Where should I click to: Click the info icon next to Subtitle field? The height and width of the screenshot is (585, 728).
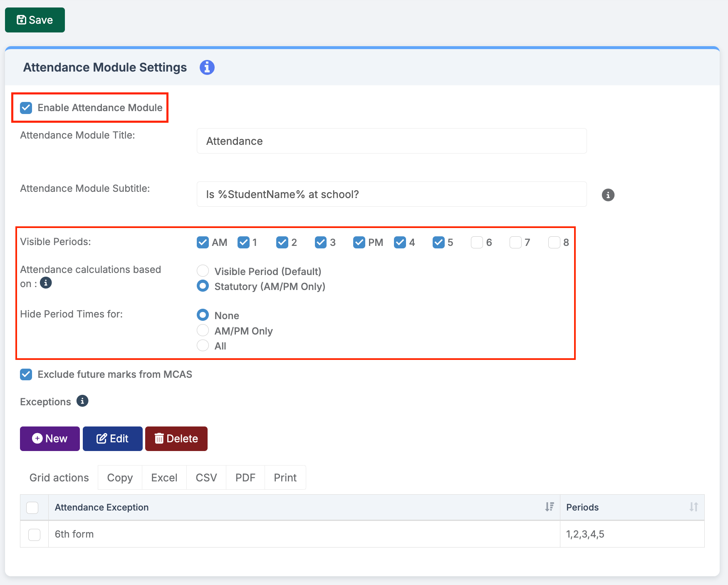pyautogui.click(x=608, y=195)
